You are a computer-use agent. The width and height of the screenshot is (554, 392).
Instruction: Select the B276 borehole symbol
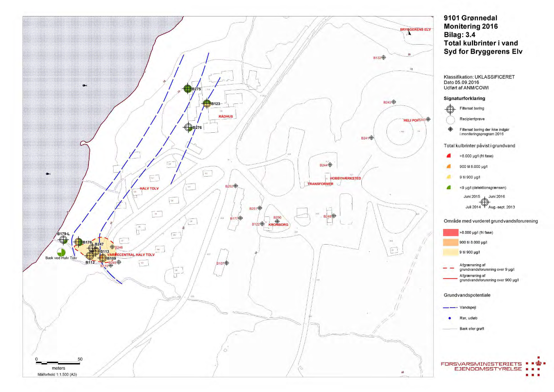(189, 127)
